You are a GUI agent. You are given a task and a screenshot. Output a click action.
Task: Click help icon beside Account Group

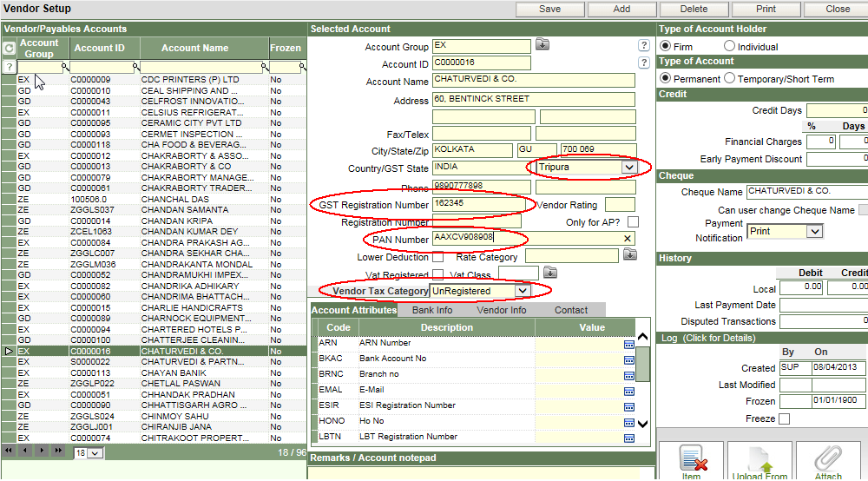tap(643, 45)
